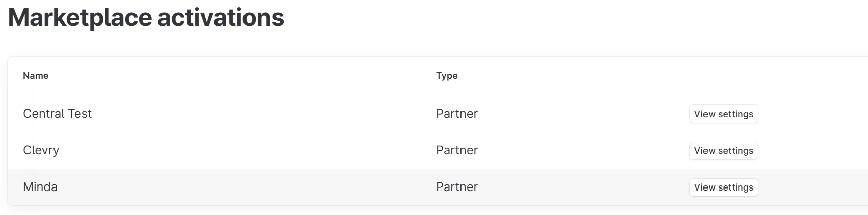Image resolution: width=868 pixels, height=215 pixels.
Task: Sort by the Name column header
Action: click(36, 76)
